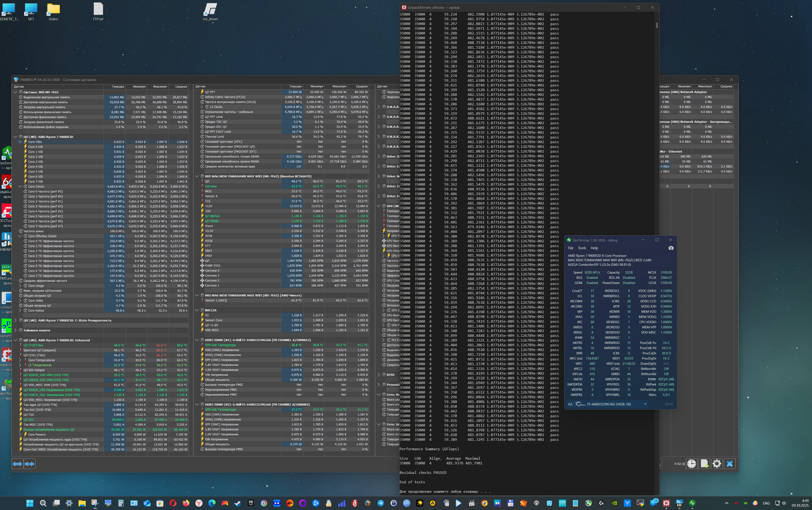Close HWiNFO sensors with blue X icon
The width and height of the screenshot is (812, 510).
[x=729, y=464]
